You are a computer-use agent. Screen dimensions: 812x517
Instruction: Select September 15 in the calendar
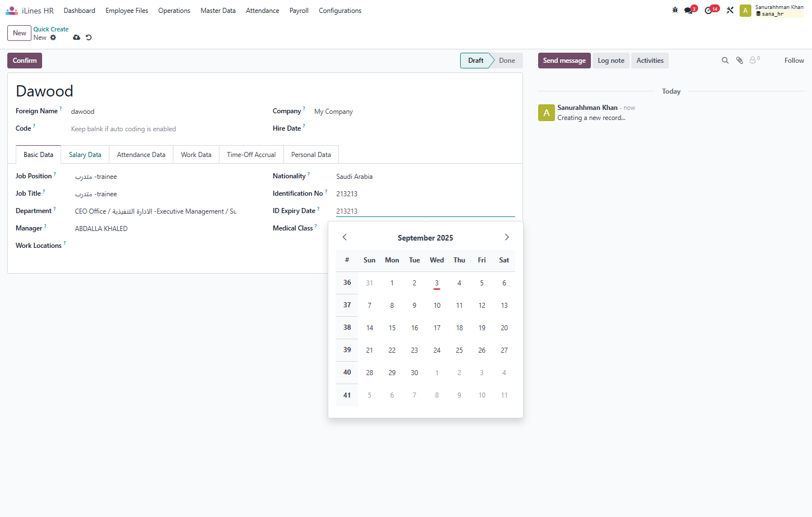pos(392,328)
